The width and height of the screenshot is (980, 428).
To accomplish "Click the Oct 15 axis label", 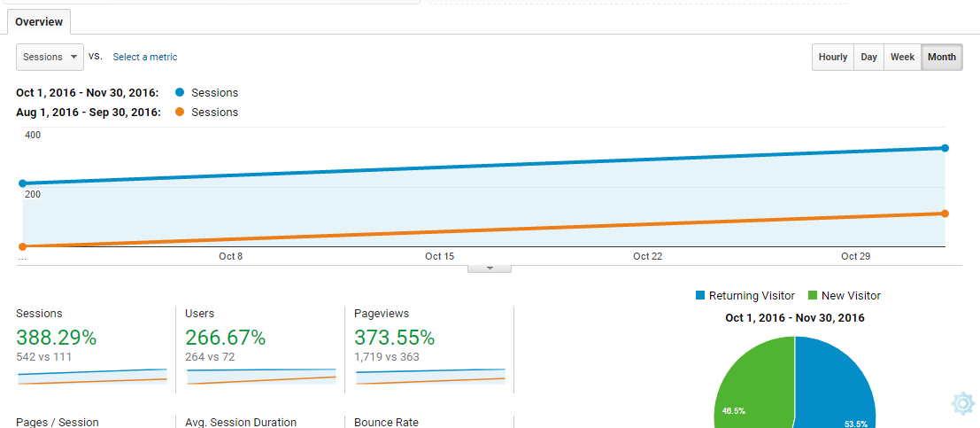I will pos(440,256).
